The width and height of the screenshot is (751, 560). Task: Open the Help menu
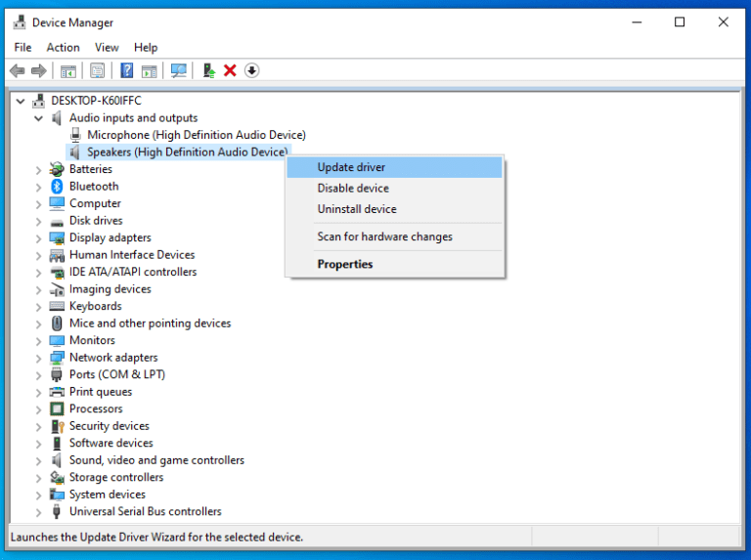pos(146,47)
